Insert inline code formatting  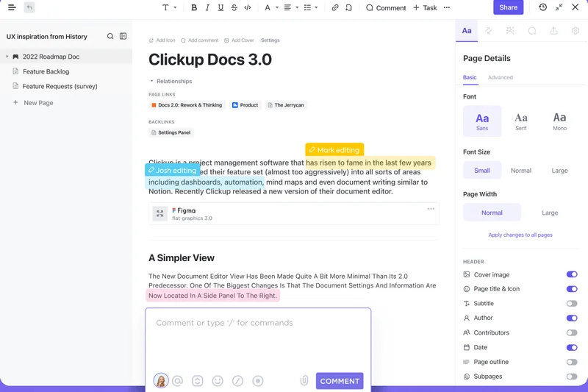click(x=248, y=7)
